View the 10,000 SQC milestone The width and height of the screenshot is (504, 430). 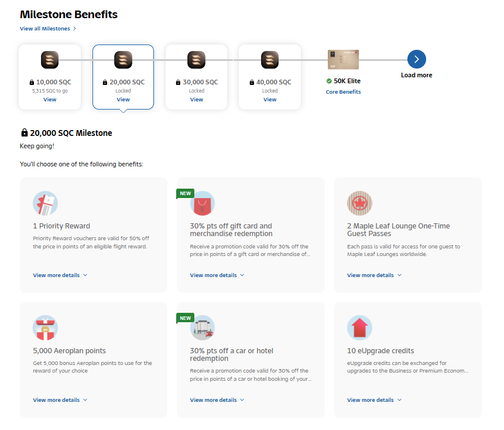[x=50, y=100]
